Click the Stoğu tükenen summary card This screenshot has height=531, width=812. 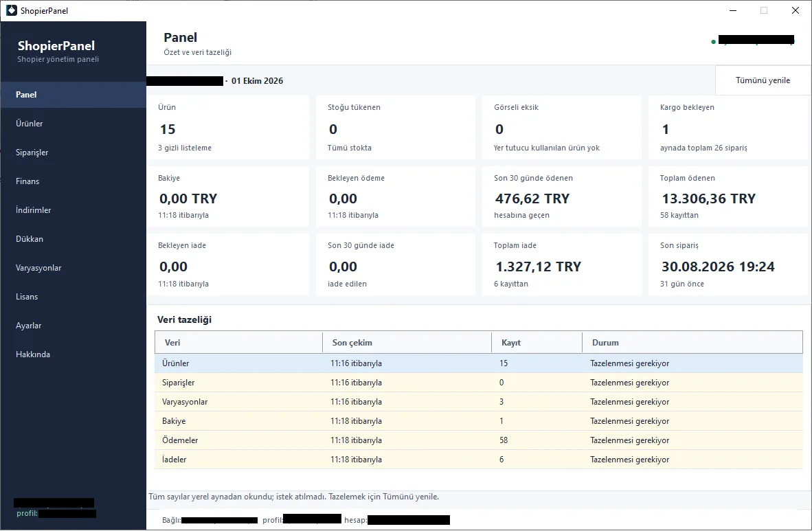pyautogui.click(x=396, y=128)
